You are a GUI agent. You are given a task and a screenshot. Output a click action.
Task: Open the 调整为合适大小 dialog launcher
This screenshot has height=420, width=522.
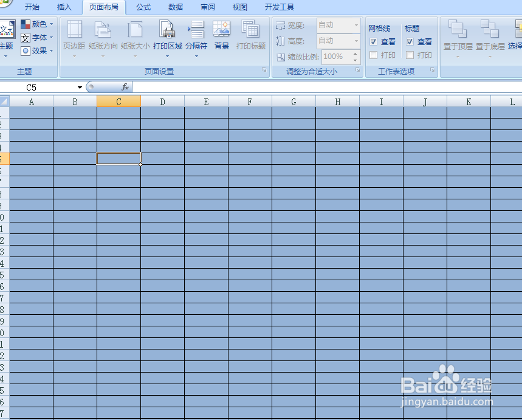click(357, 70)
